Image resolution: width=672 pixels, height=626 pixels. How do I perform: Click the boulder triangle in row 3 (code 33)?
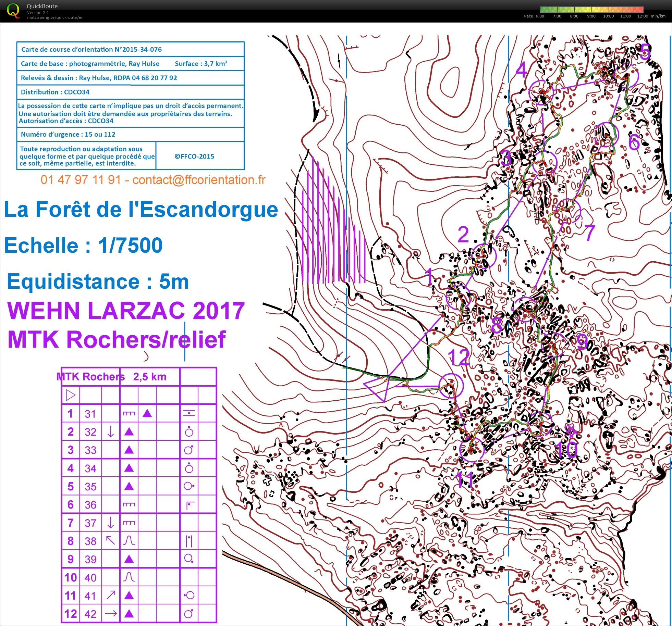pyautogui.click(x=129, y=450)
